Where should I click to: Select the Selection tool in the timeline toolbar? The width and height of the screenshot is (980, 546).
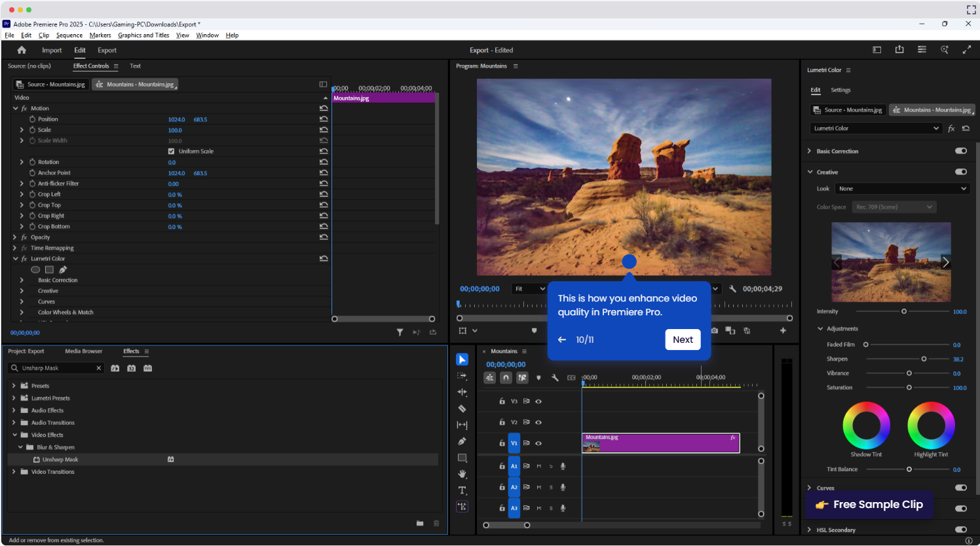click(462, 359)
